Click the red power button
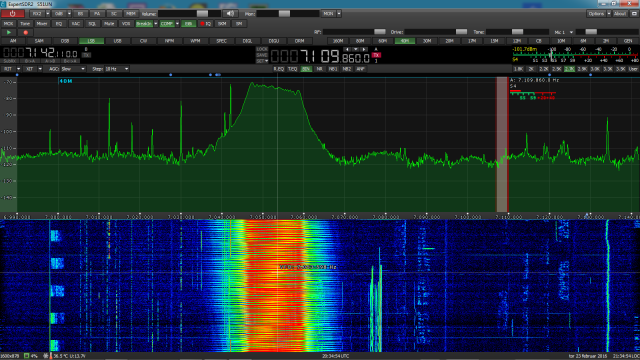640x360 pixels. 13,13
